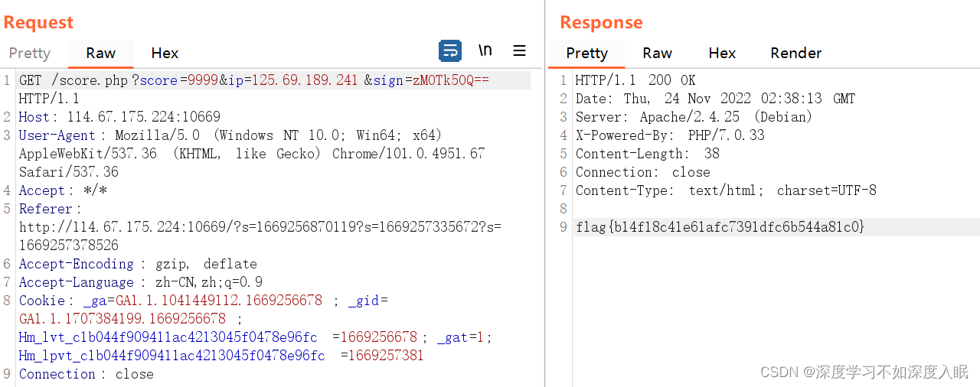Click the Content-Type text/html line
Image resolution: width=980 pixels, height=387 pixels.
[726, 190]
